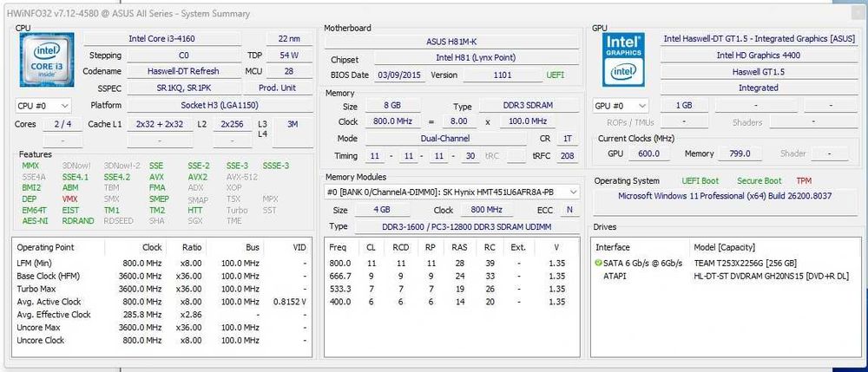Viewport: 868px width, 372px height.
Task: Click the Intel H81 (Lynx Point) chipset field
Action: coord(476,58)
